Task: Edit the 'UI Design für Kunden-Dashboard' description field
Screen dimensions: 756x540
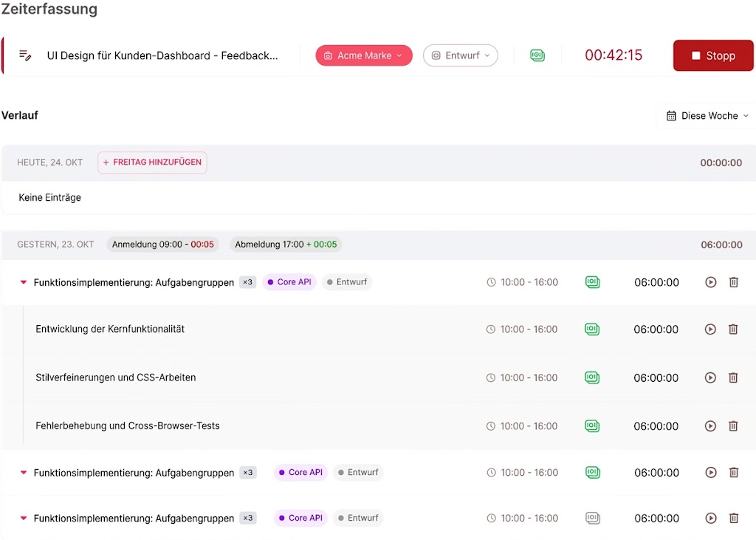Action: tap(162, 55)
